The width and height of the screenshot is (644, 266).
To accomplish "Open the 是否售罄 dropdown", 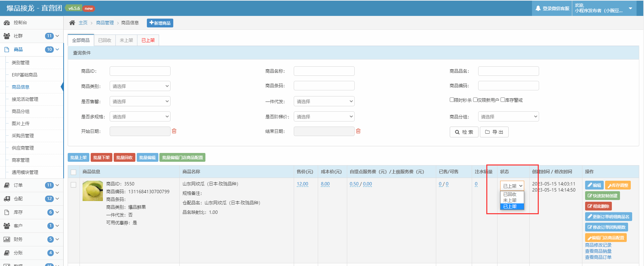I will [x=140, y=102].
